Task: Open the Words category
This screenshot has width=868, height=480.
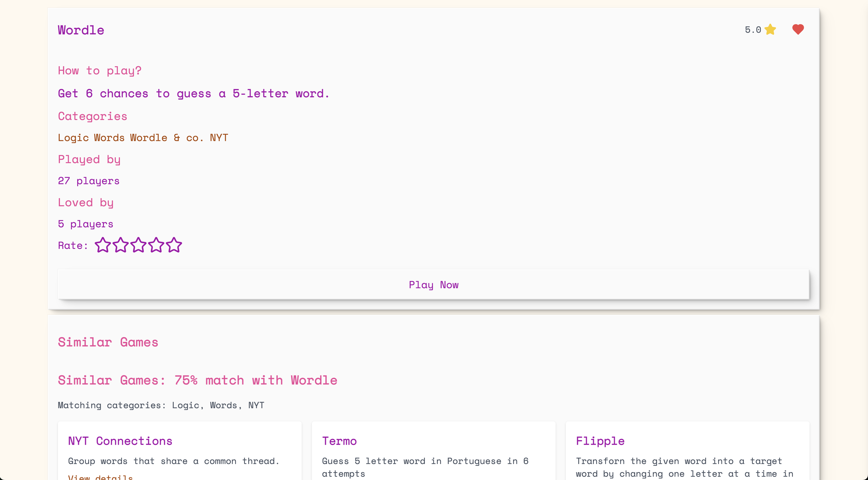Action: coord(109,138)
